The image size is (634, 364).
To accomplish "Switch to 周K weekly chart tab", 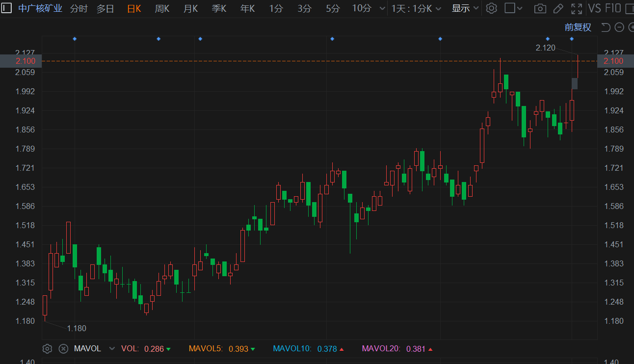I will [162, 8].
